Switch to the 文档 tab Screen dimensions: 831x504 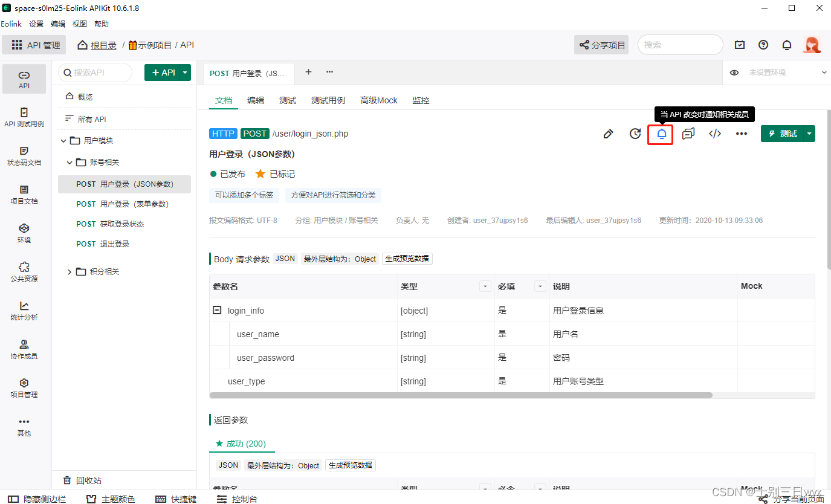224,100
